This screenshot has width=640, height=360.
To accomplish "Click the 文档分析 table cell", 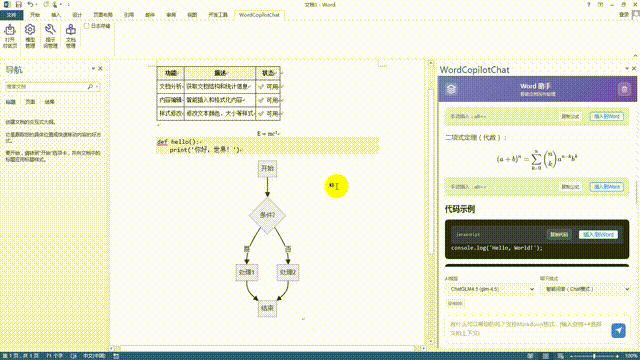I will pyautogui.click(x=171, y=87).
